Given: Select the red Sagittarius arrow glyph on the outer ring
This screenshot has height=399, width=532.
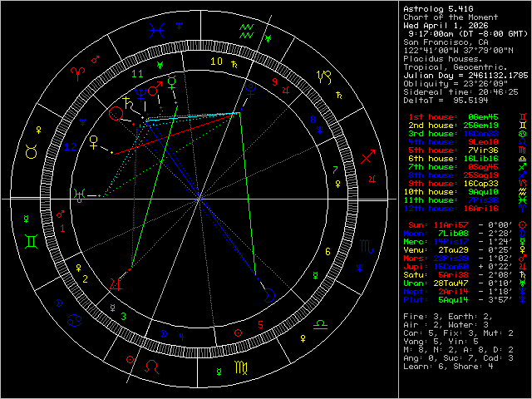Looking at the screenshot, I should 367,156.
